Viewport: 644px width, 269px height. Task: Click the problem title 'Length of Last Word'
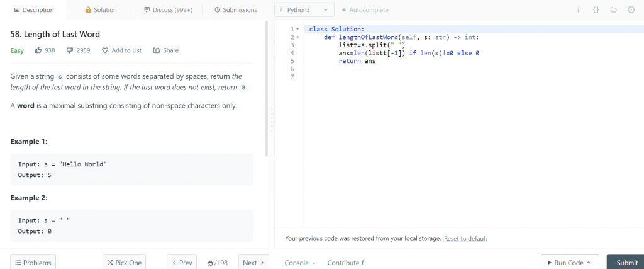click(x=55, y=34)
